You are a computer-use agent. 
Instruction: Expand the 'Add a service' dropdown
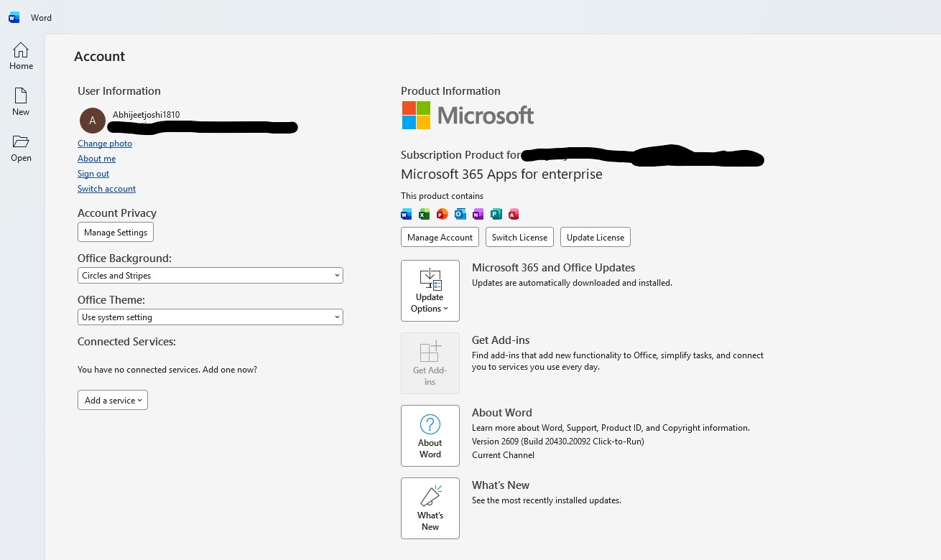click(113, 401)
